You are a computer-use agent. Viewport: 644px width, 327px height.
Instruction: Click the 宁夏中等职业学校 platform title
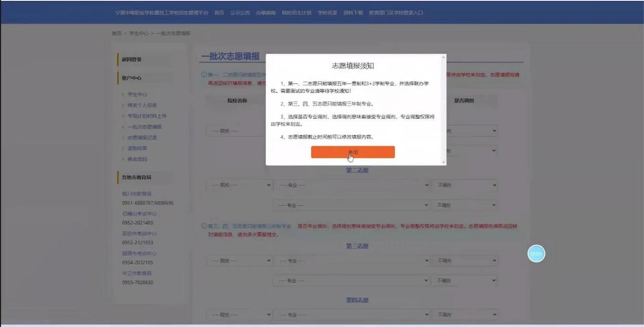tap(162, 13)
